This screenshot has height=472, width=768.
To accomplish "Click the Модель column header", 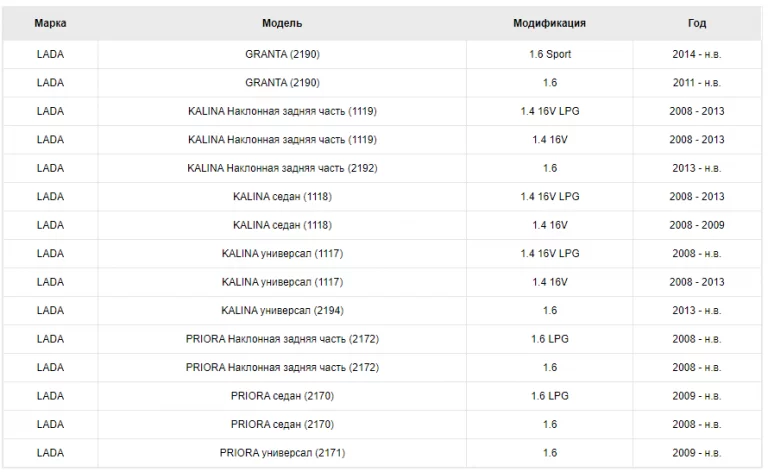I will coord(282,23).
